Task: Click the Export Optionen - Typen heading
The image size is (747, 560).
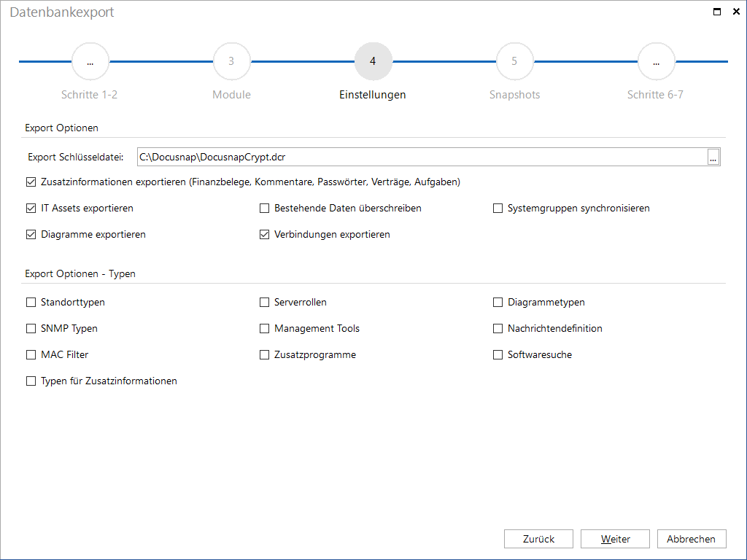Action: pyautogui.click(x=80, y=274)
